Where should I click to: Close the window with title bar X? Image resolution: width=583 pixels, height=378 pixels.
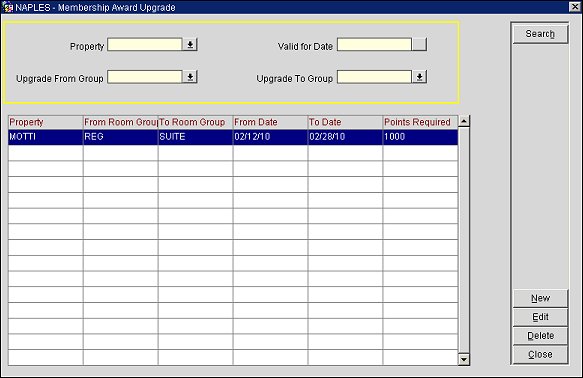[x=575, y=6]
